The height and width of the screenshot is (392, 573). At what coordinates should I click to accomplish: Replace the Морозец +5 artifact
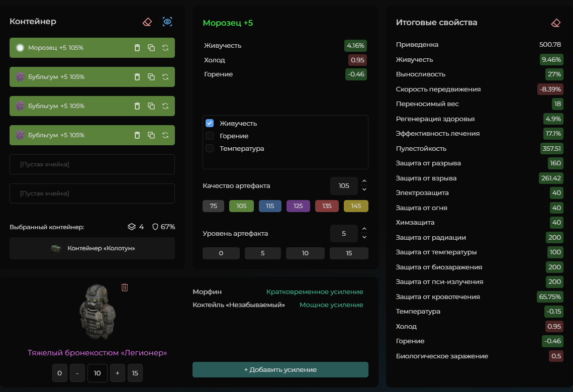pyautogui.click(x=165, y=48)
